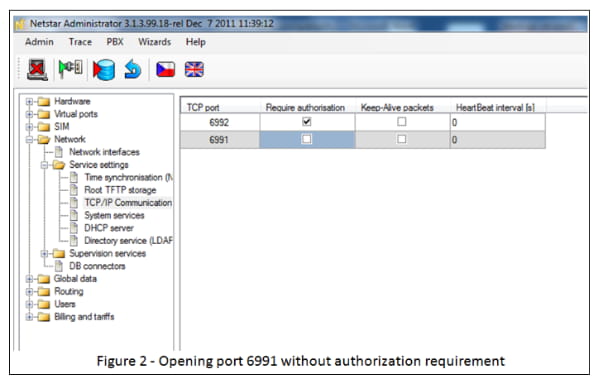Expand the Users tree node
Image resolution: width=598 pixels, height=382 pixels.
coord(29,304)
